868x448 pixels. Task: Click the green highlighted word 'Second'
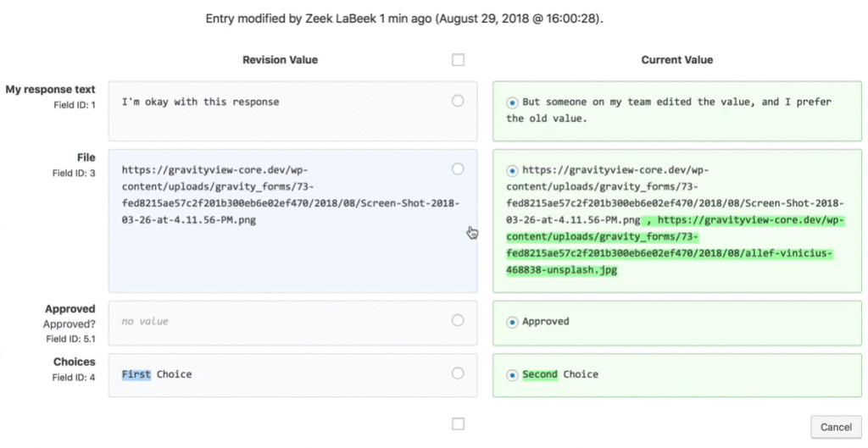pos(540,374)
